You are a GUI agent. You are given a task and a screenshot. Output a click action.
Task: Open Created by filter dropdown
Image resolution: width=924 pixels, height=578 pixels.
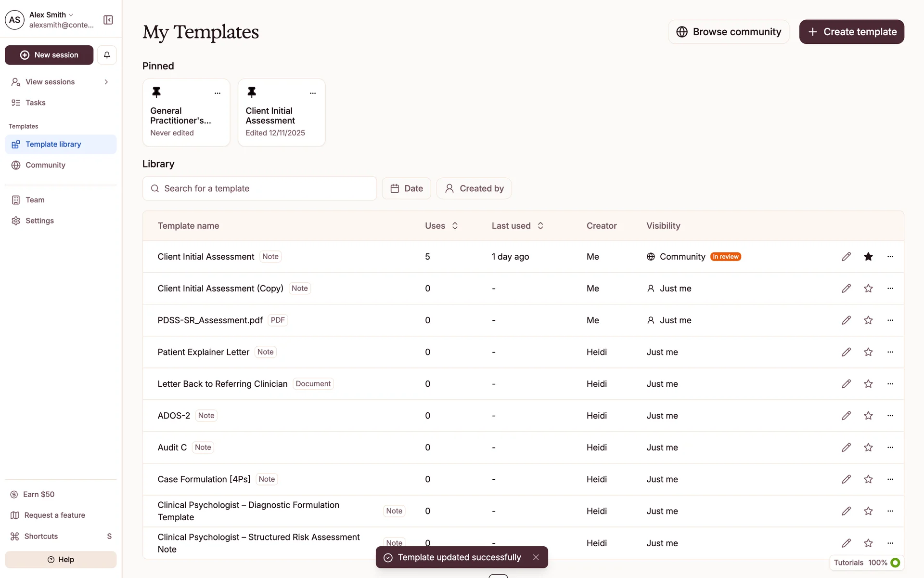[x=474, y=188]
